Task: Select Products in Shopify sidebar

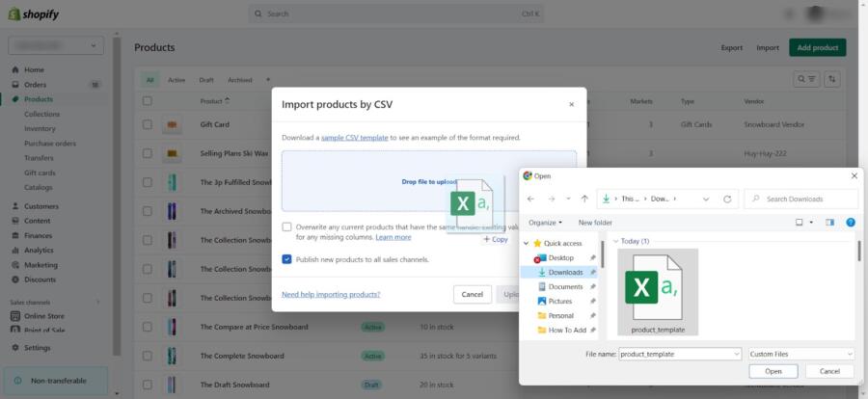Action: (39, 99)
